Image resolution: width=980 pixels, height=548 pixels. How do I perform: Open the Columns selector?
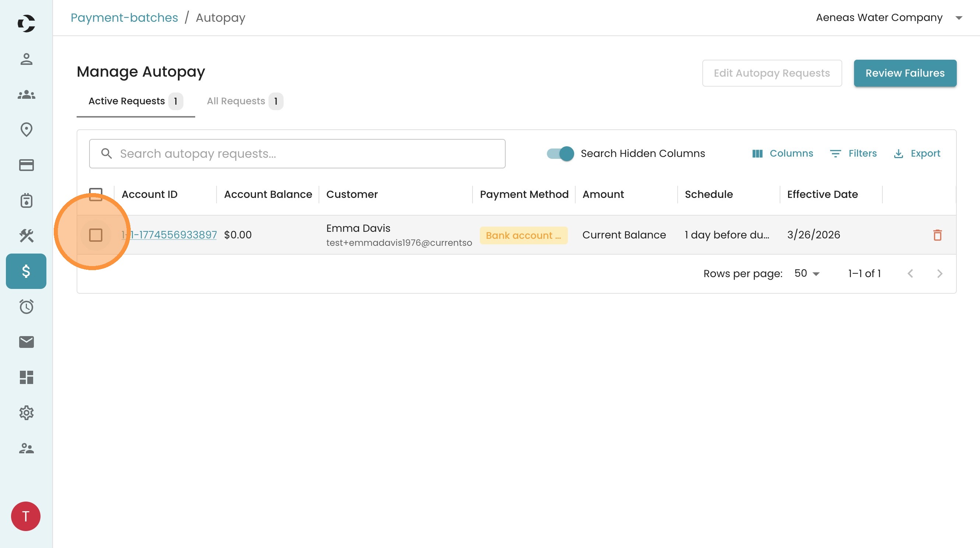coord(783,154)
